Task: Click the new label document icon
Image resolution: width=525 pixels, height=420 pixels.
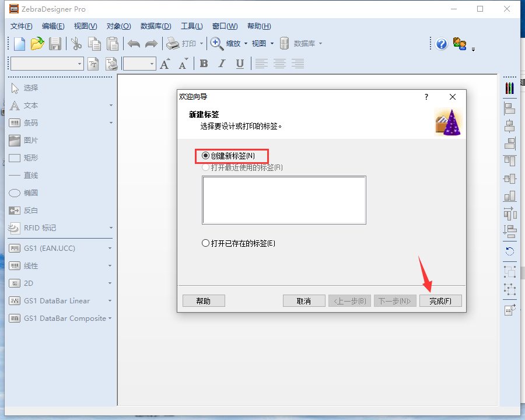Action: pos(19,44)
